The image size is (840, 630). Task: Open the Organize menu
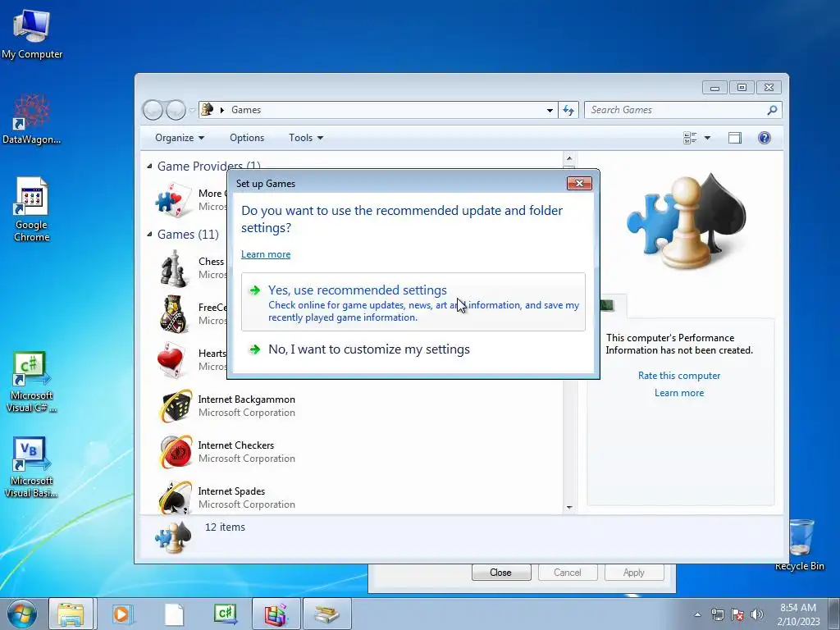pos(180,138)
